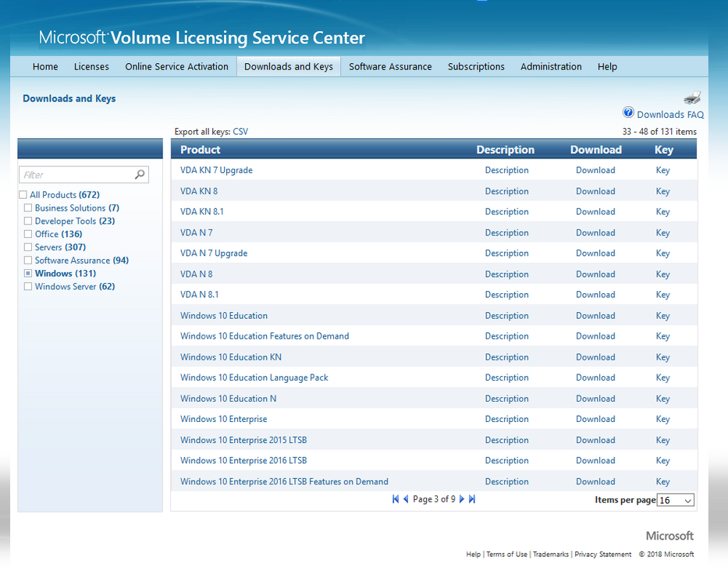Image resolution: width=728 pixels, height=585 pixels.
Task: Click the Servers (307) category label
Action: (x=60, y=247)
